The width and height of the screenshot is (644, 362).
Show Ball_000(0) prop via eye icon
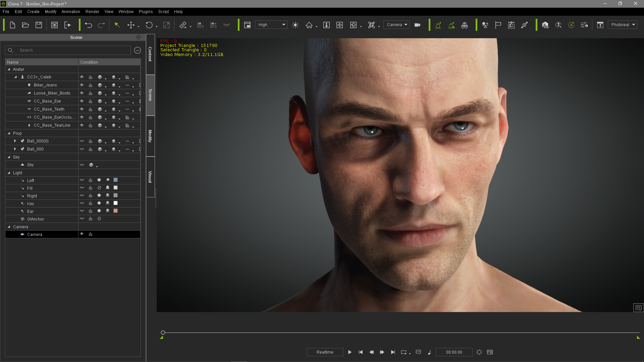(82, 141)
